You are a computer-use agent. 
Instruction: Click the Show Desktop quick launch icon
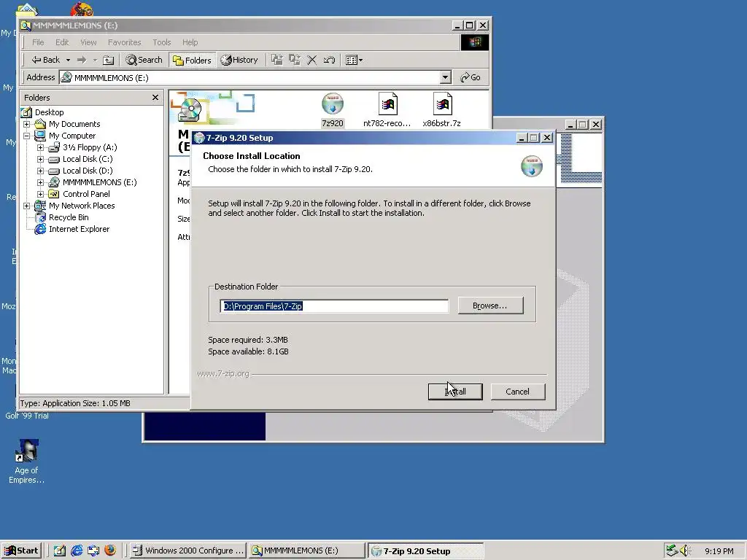60,551
